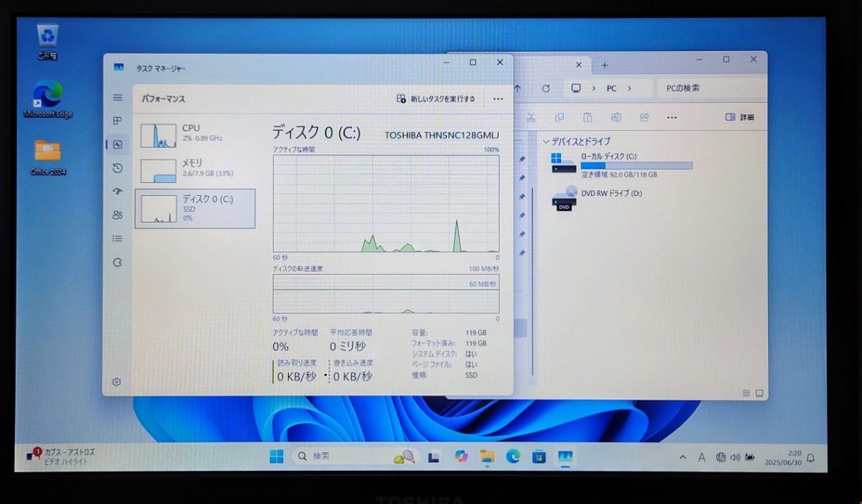862x504 pixels.
Task: Open the ... menu in Task Manager
Action: click(499, 98)
